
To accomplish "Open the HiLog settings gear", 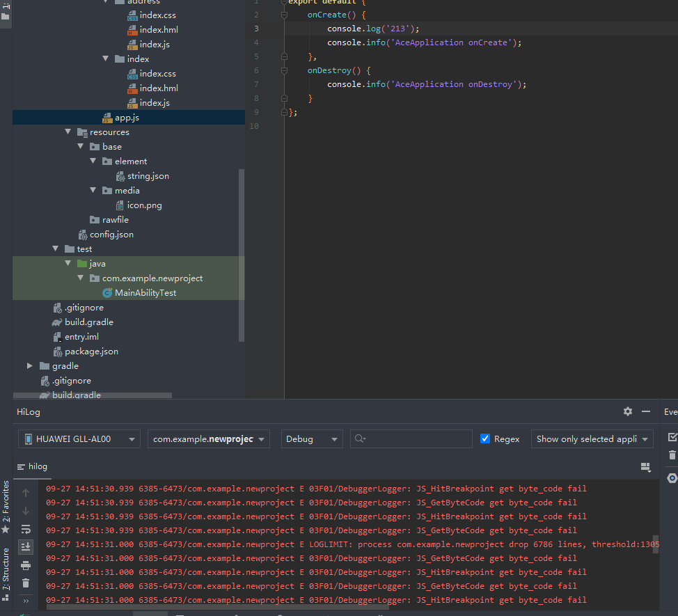I will tap(628, 411).
